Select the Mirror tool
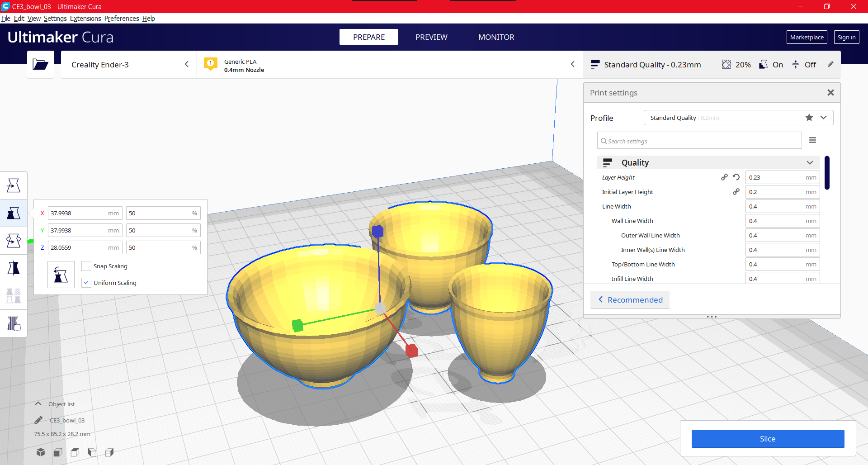868x465 pixels. pos(14,268)
